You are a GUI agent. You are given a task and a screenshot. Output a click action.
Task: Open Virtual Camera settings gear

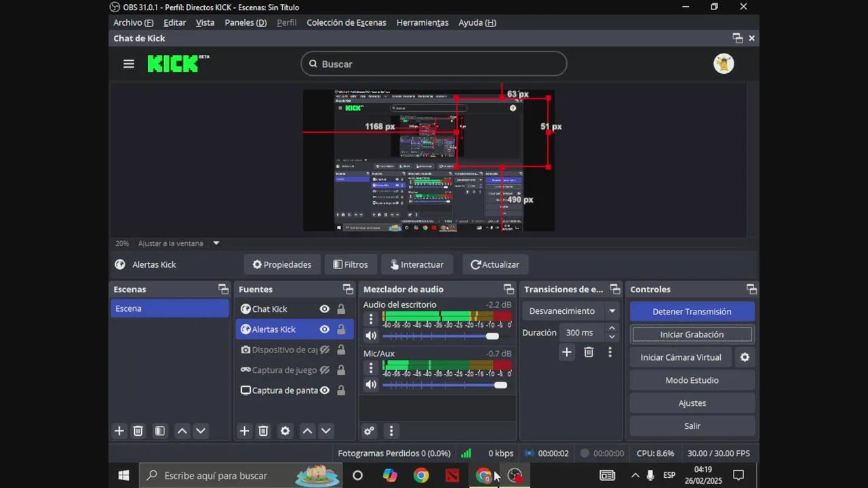click(745, 357)
